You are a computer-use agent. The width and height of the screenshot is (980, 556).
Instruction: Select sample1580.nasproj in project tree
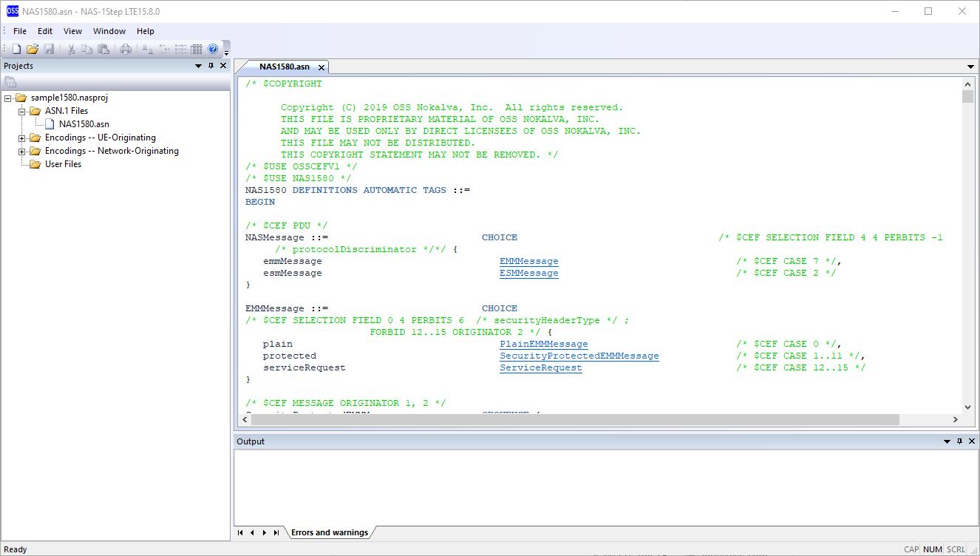[69, 98]
